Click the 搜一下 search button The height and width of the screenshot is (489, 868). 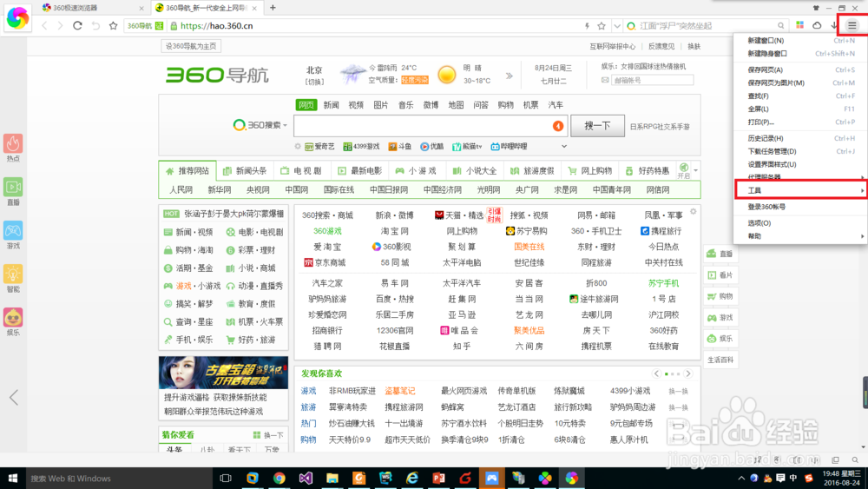[x=597, y=126]
